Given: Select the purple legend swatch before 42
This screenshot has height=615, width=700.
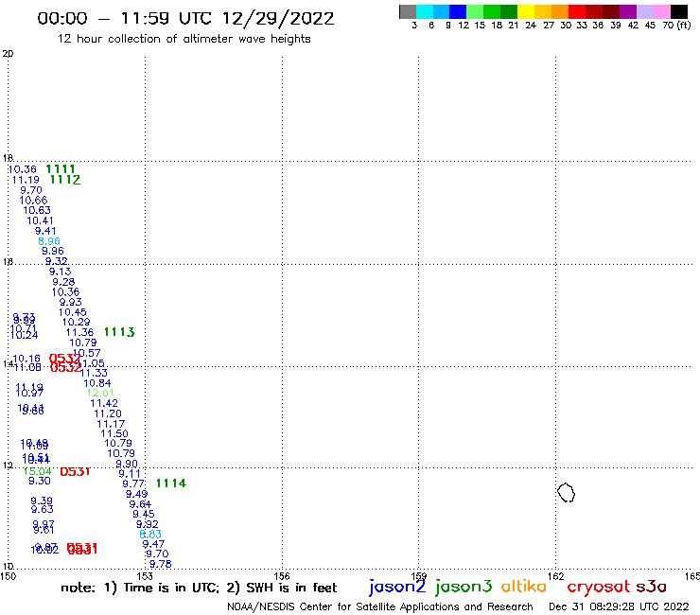Looking at the screenshot, I should pos(628,11).
